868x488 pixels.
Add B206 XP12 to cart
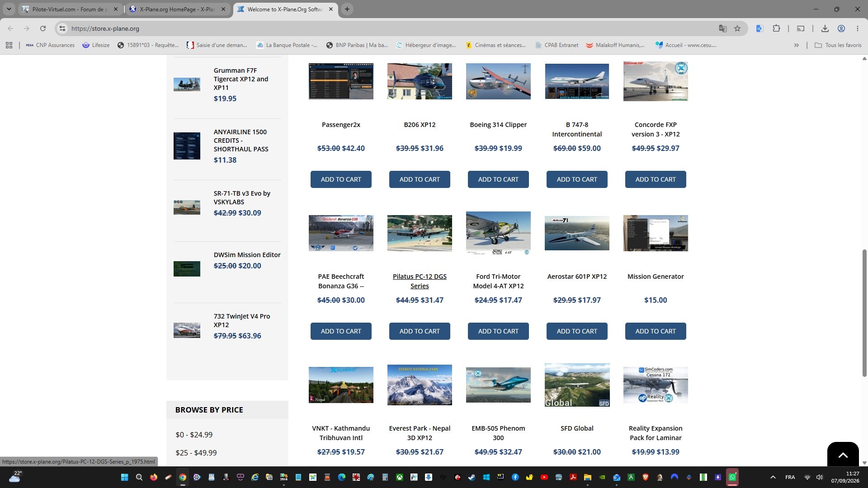click(x=420, y=179)
